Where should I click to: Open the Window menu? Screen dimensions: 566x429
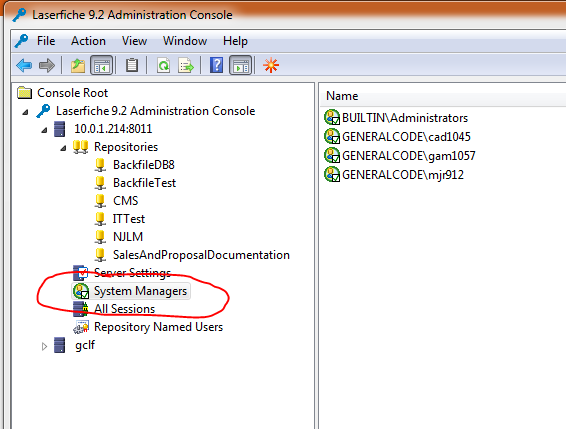click(185, 41)
